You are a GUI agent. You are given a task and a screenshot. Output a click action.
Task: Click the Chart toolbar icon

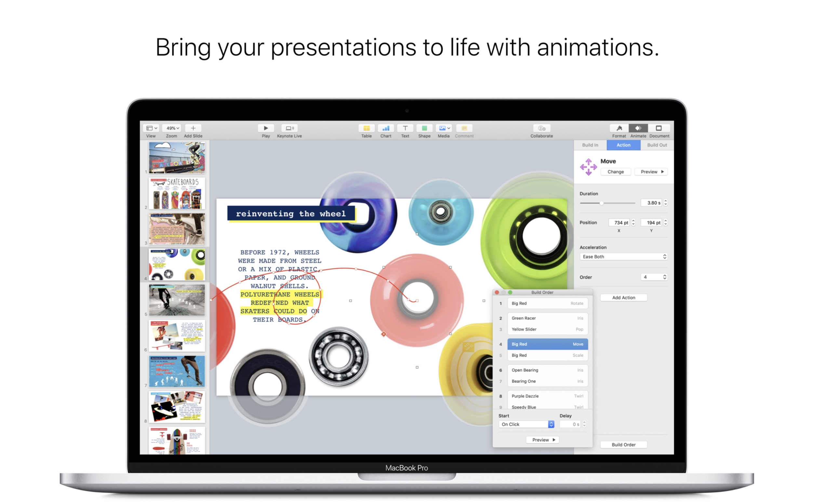point(385,128)
